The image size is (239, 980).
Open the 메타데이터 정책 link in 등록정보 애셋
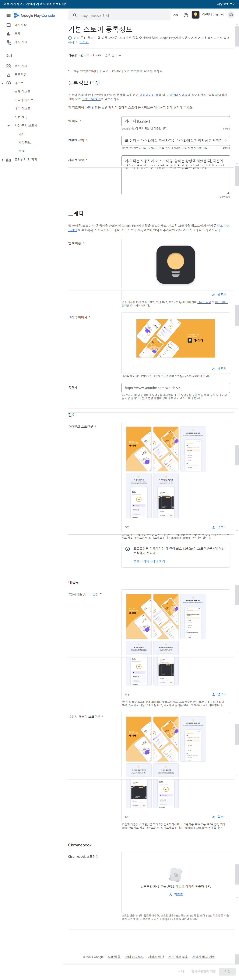[x=150, y=95]
